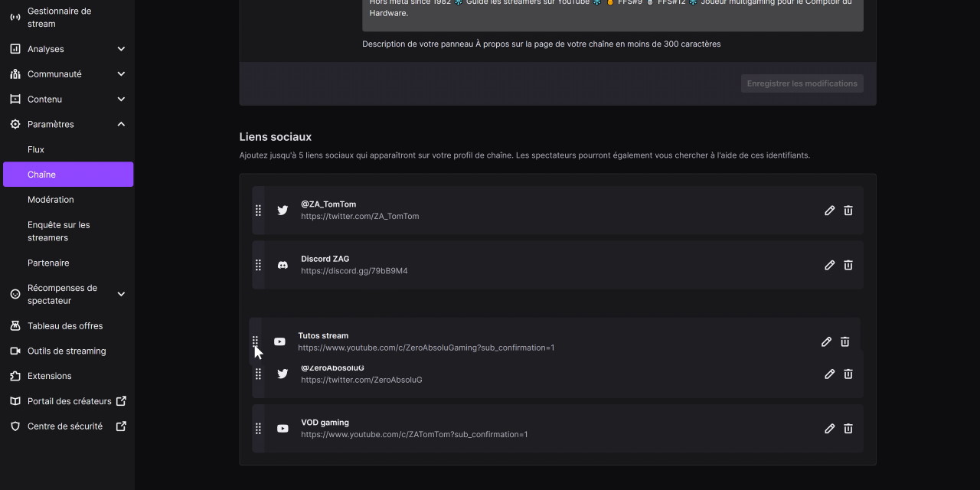
Task: Go to Modération settings
Action: pos(51,200)
